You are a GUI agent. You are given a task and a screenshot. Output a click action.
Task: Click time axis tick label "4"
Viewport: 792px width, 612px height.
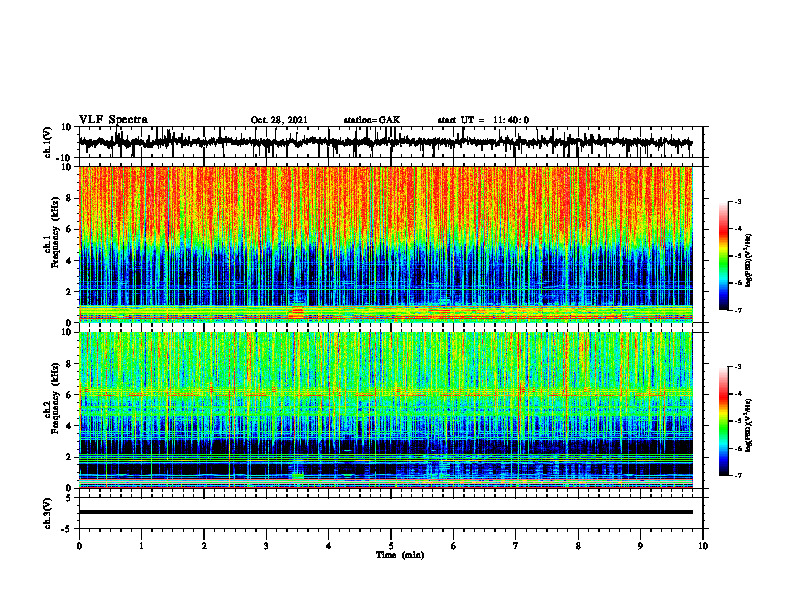pos(329,546)
